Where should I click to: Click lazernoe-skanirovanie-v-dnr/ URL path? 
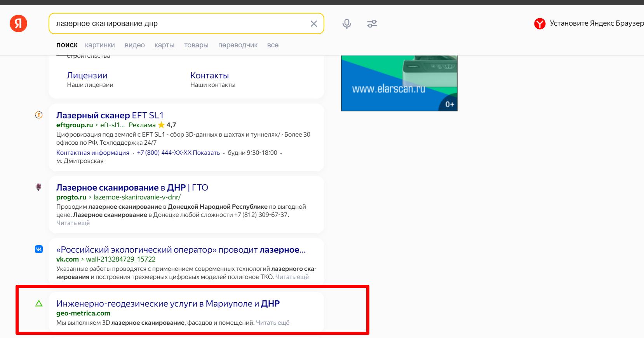pyautogui.click(x=137, y=197)
